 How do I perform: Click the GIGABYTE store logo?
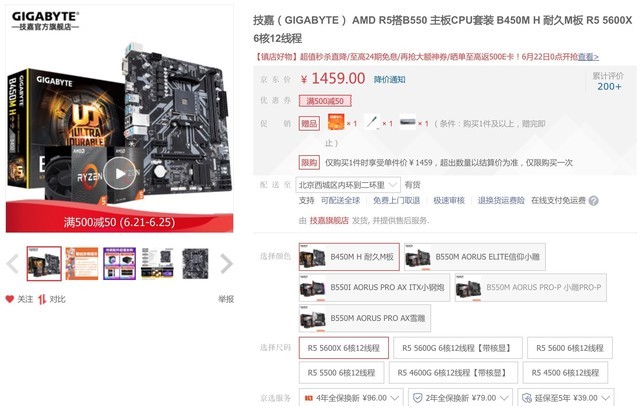tap(45, 21)
